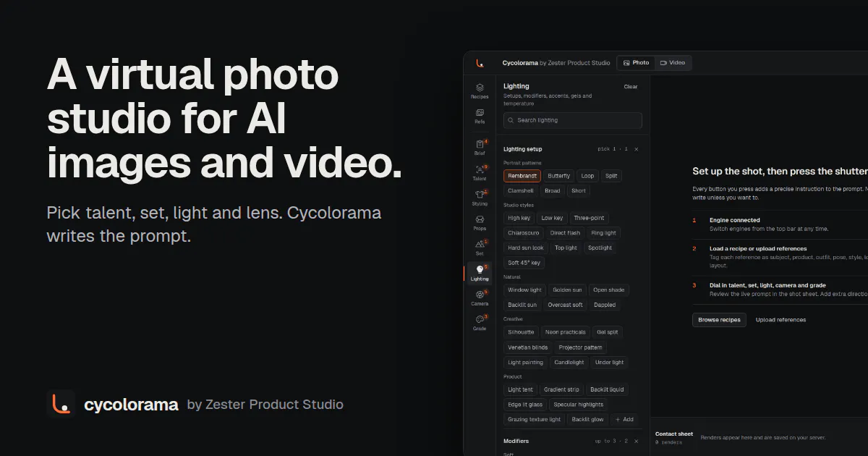Click the Upload references link
Screen dimensions: 868x456
coord(781,319)
